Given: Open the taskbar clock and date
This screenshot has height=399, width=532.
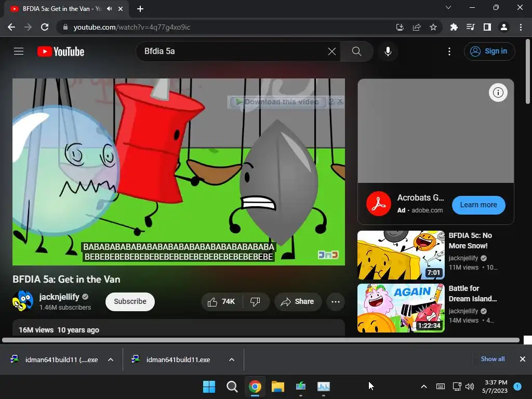Looking at the screenshot, I should pos(495,387).
